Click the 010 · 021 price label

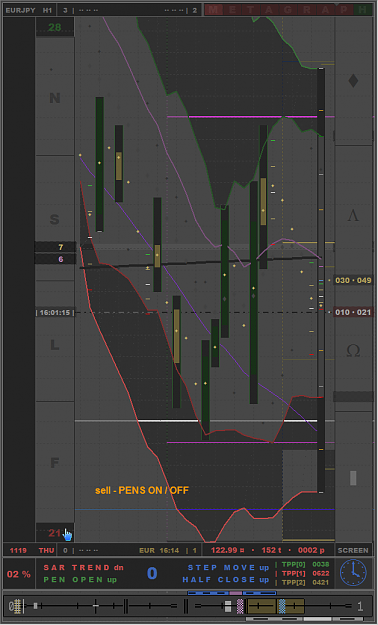(353, 312)
